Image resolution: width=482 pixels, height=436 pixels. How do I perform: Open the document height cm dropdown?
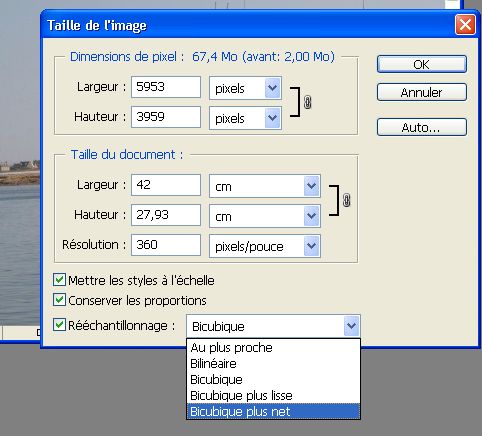point(312,216)
